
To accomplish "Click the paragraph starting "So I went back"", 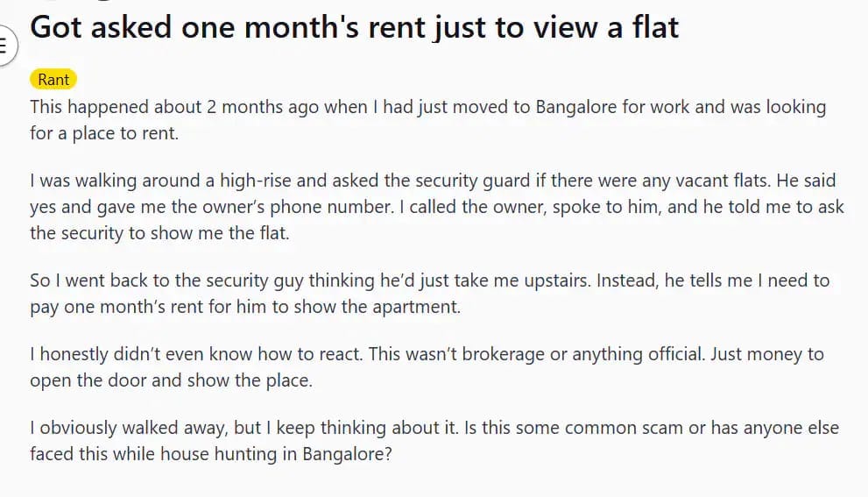I will 429,293.
